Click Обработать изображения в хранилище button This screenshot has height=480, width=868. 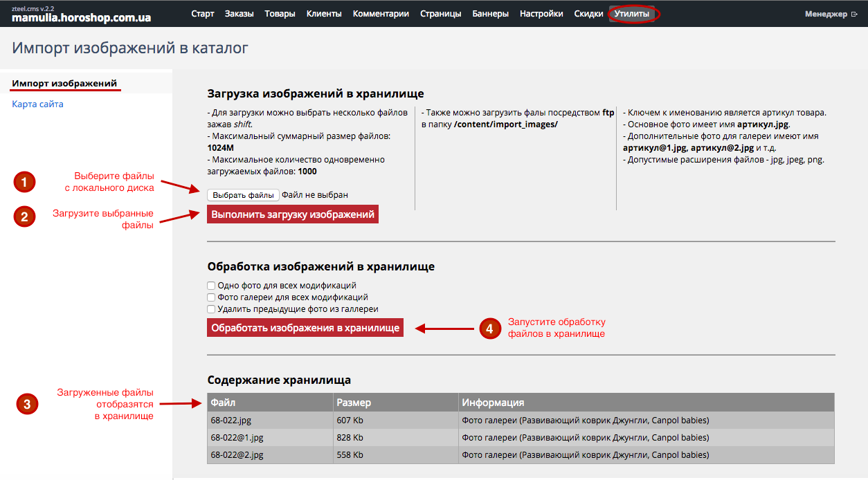[305, 328]
